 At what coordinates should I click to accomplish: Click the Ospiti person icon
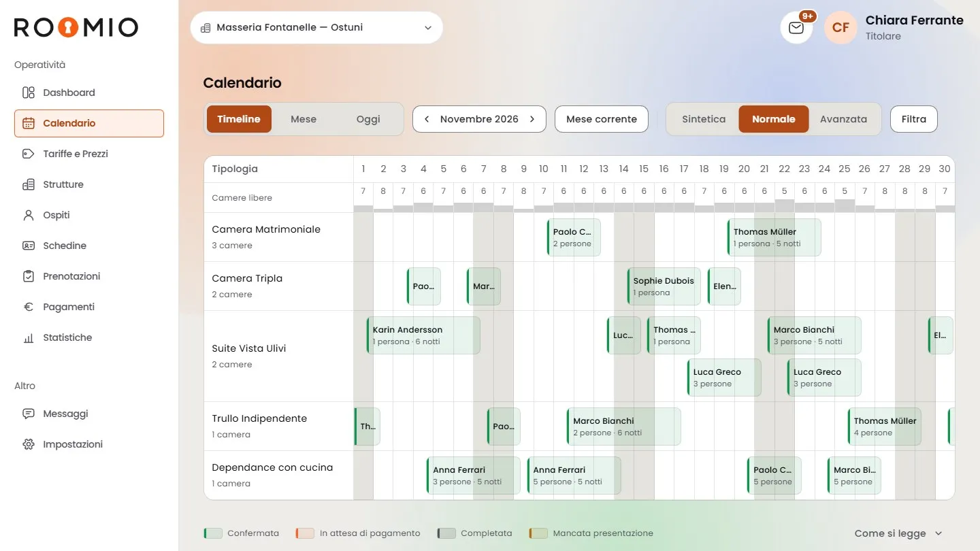click(29, 215)
